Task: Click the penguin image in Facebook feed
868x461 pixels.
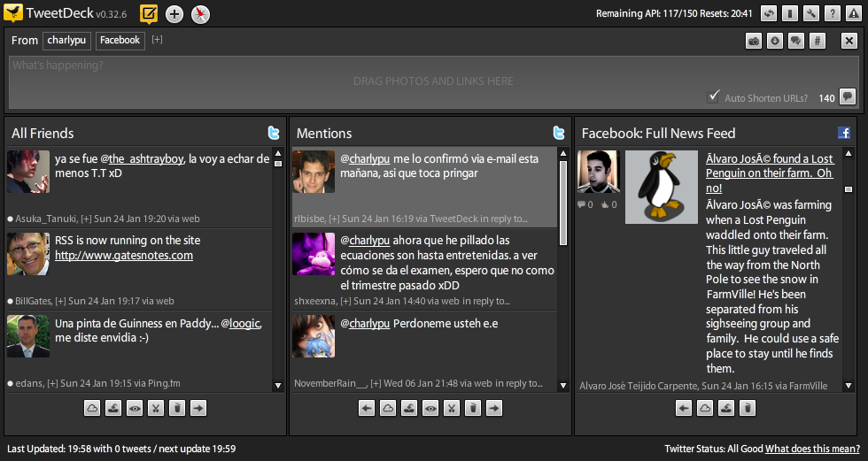Action: tap(662, 188)
